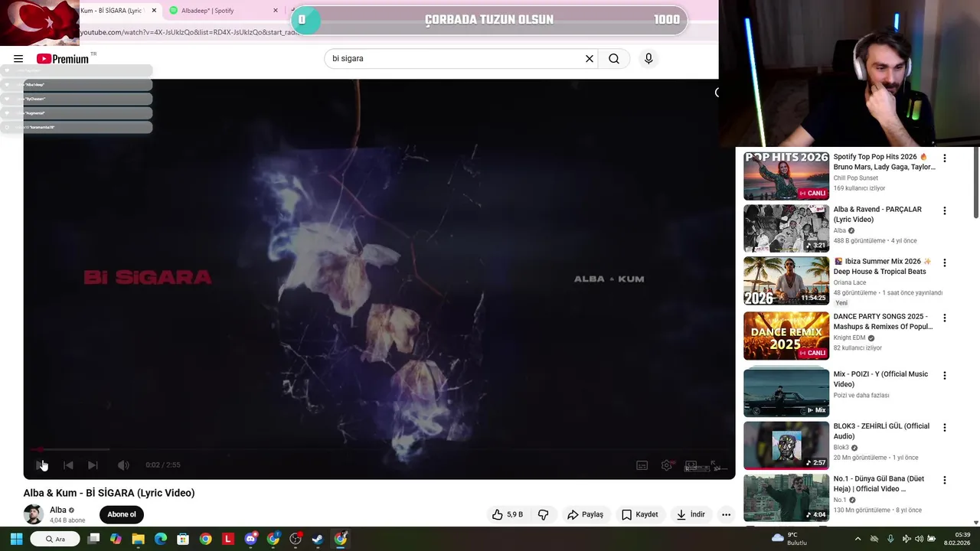Open Microsoft Store from taskbar
The height and width of the screenshot is (551, 980).
[x=183, y=540]
